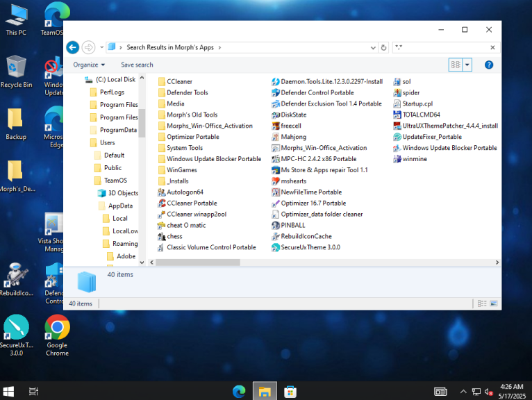Click the horizontal scrollbar thumb
This screenshot has width=532, height=400.
click(x=197, y=262)
